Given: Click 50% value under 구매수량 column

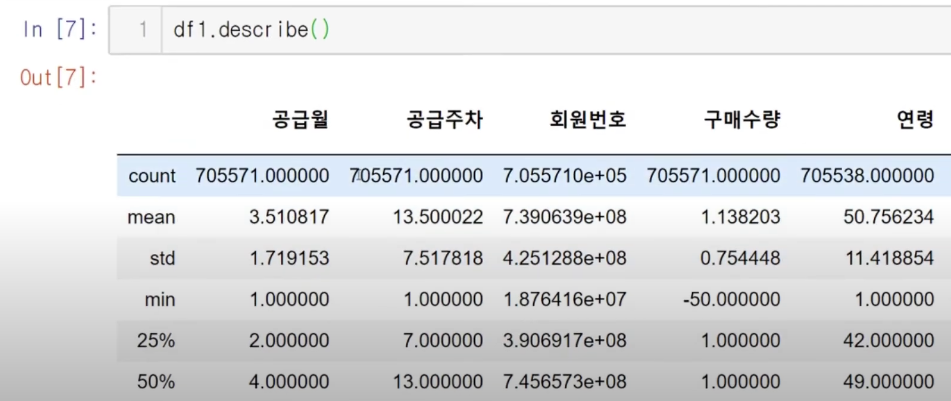Looking at the screenshot, I should click(742, 382).
